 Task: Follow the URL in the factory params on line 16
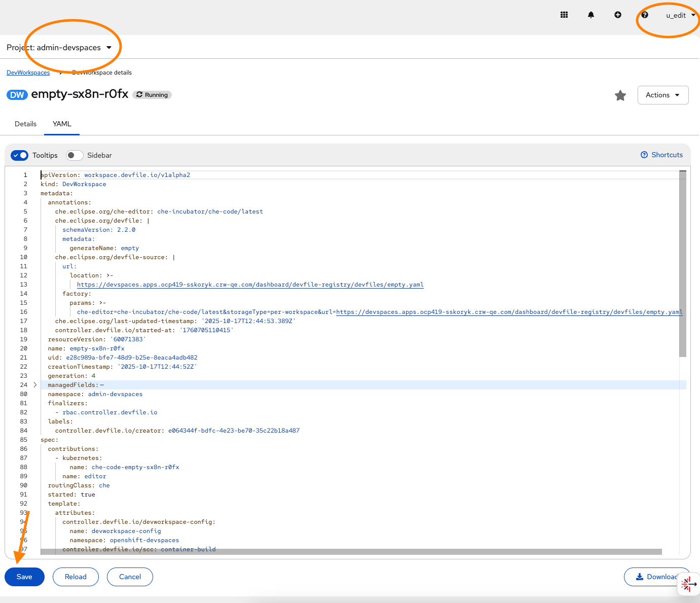509,312
